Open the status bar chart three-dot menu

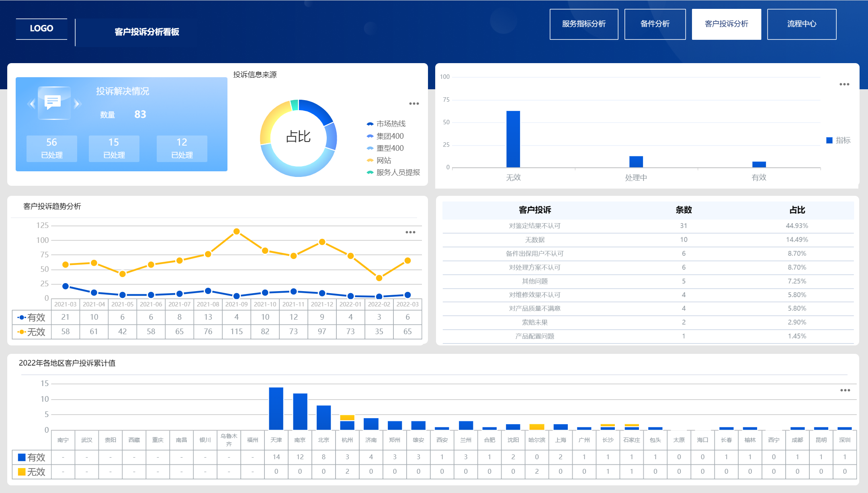pyautogui.click(x=844, y=84)
